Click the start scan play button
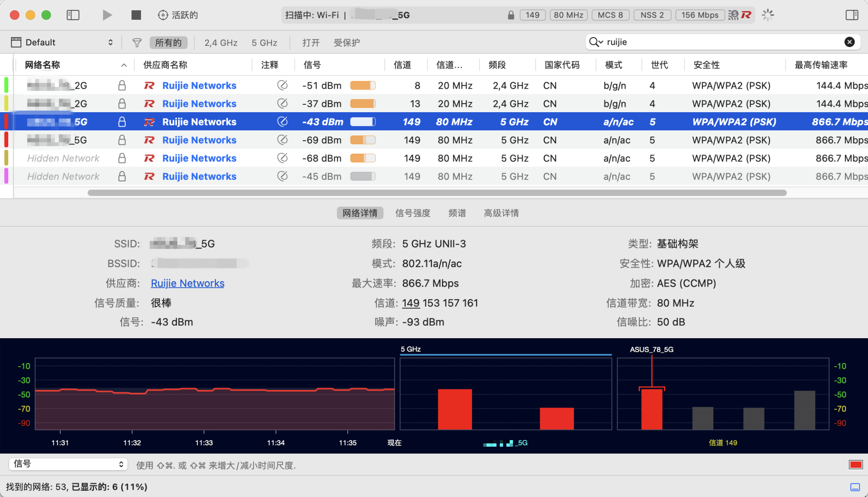Viewport: 868px width, 497px height. point(107,15)
